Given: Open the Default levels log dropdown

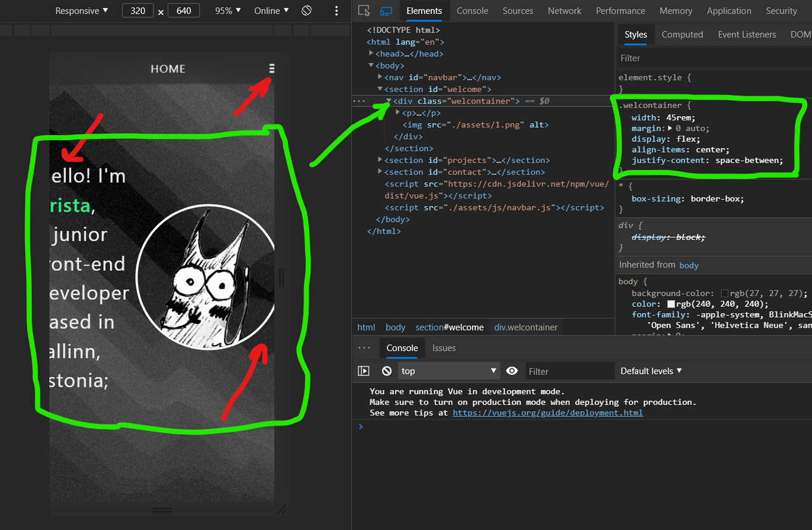Looking at the screenshot, I should click(651, 371).
